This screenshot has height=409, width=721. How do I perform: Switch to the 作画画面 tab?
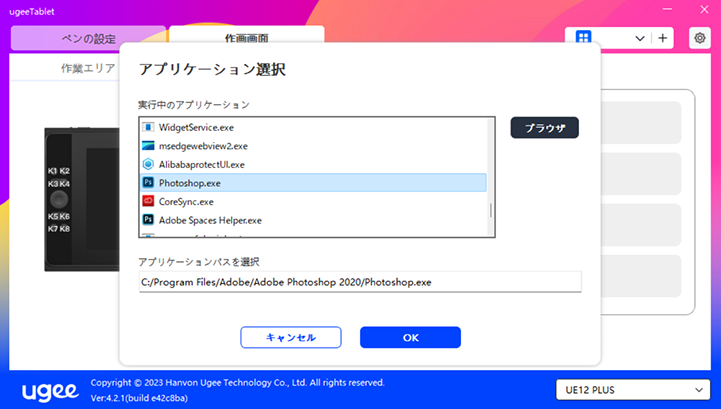246,39
